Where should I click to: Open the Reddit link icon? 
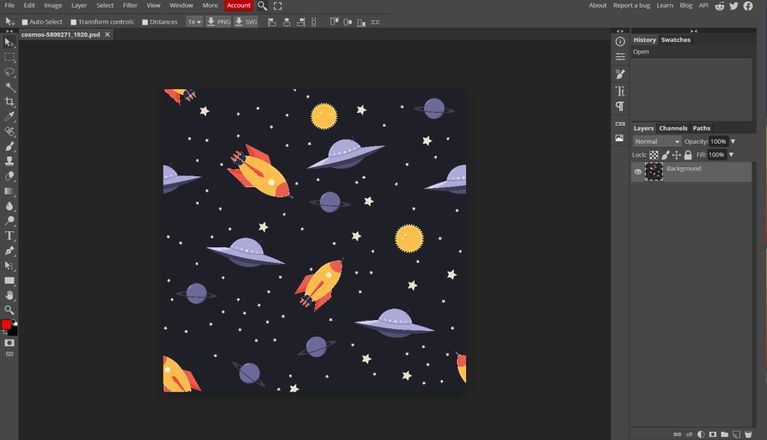point(720,6)
